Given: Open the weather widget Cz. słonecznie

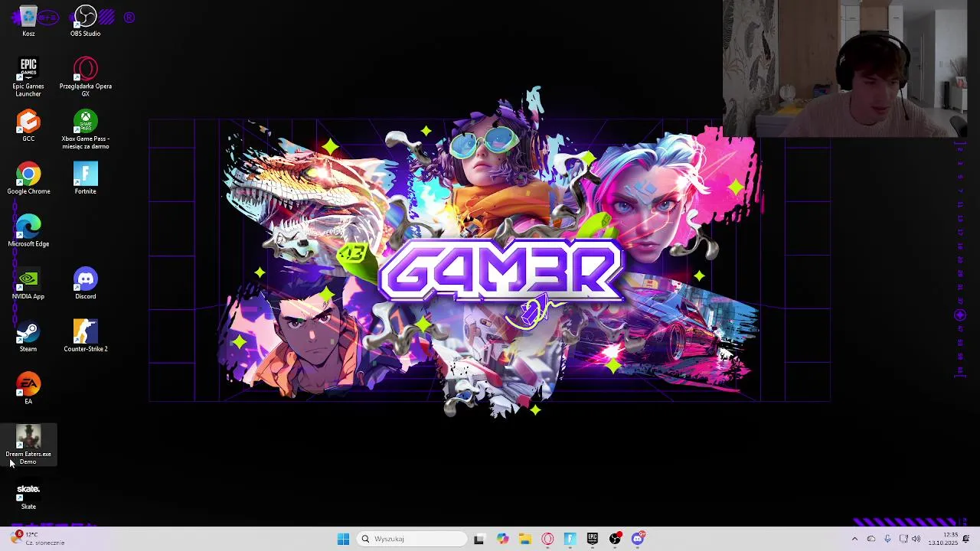Looking at the screenshot, I should 37,539.
